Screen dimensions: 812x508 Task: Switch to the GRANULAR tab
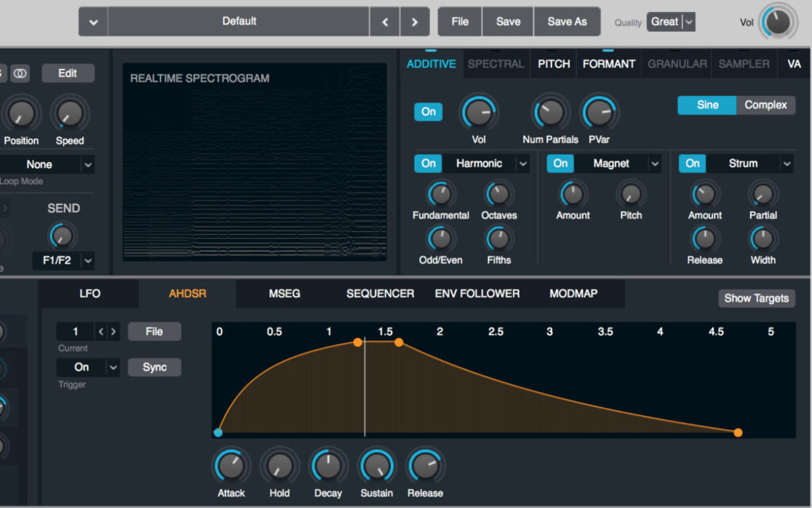pos(677,63)
